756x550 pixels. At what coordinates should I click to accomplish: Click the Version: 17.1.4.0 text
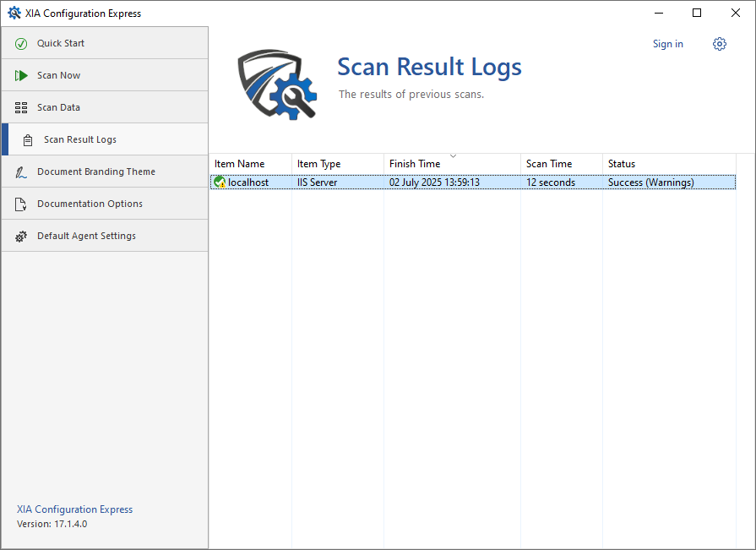(52, 524)
